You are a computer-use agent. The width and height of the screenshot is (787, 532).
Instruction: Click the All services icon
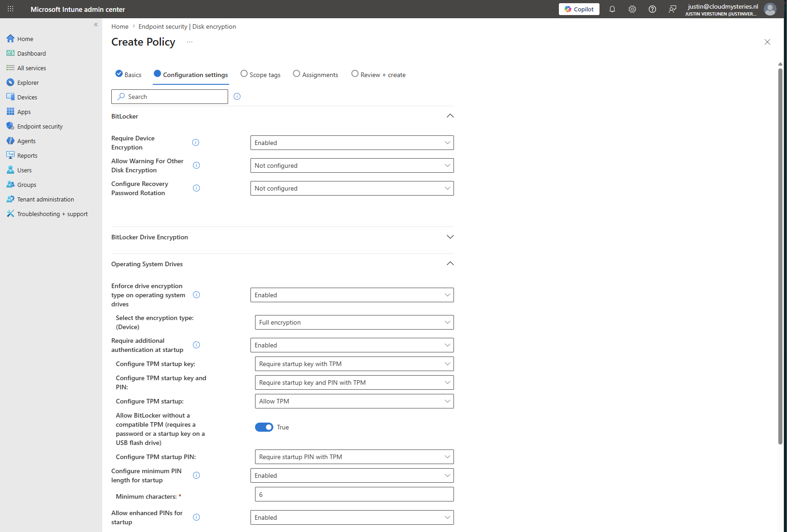(10, 68)
